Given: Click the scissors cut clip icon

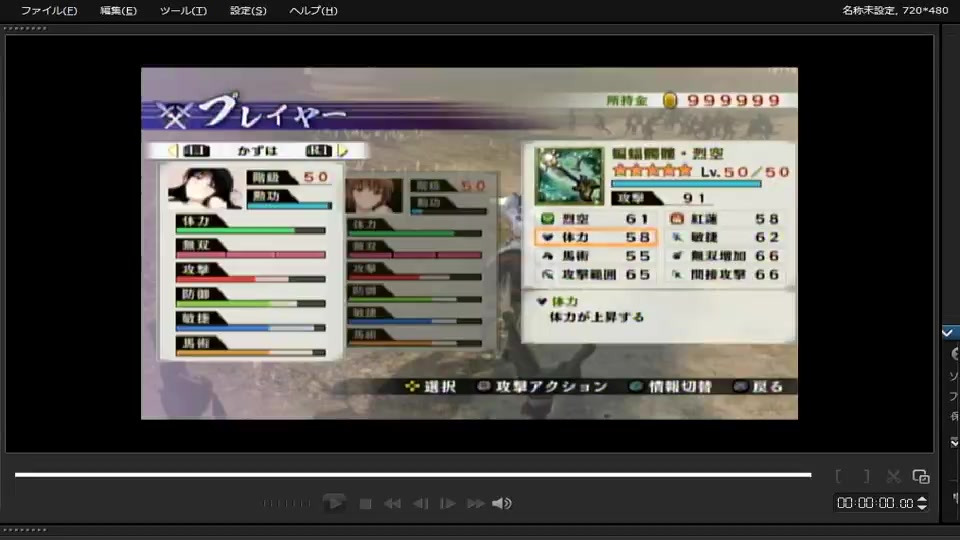Looking at the screenshot, I should tap(893, 476).
